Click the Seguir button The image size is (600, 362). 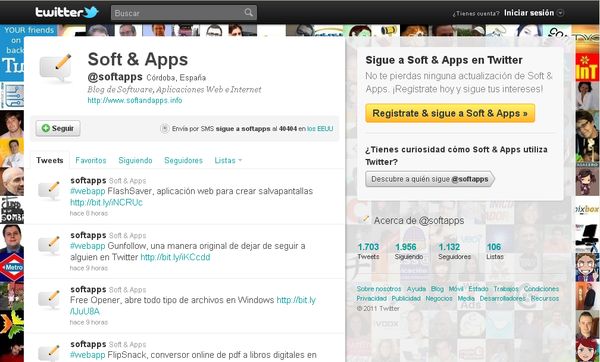(58, 128)
